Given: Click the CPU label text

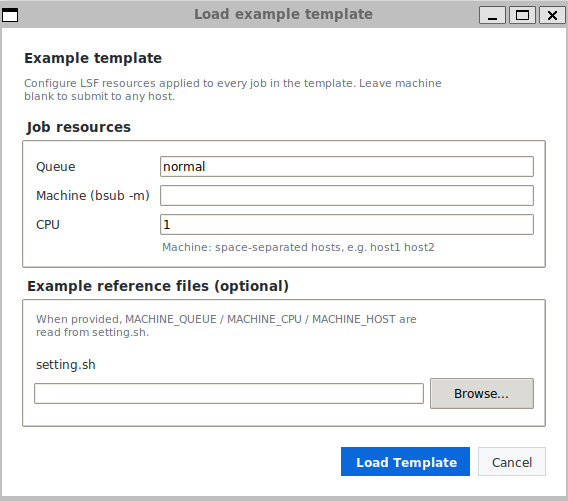Looking at the screenshot, I should click(48, 225).
